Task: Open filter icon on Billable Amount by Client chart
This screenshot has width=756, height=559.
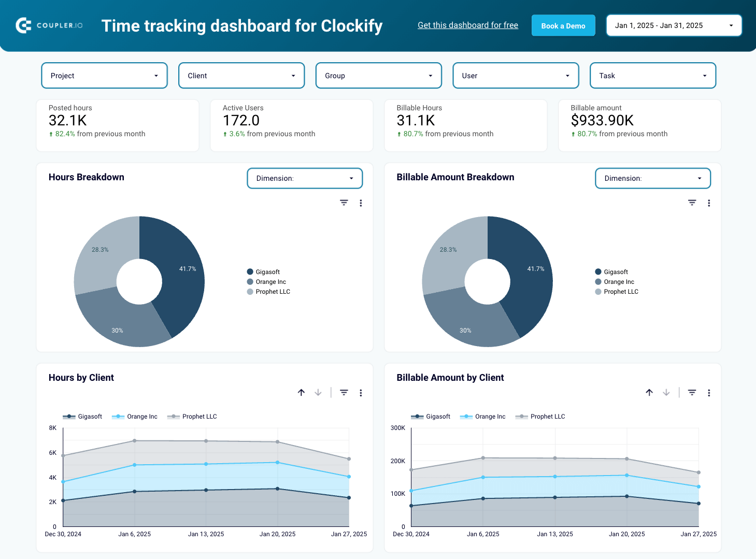Action: [692, 392]
